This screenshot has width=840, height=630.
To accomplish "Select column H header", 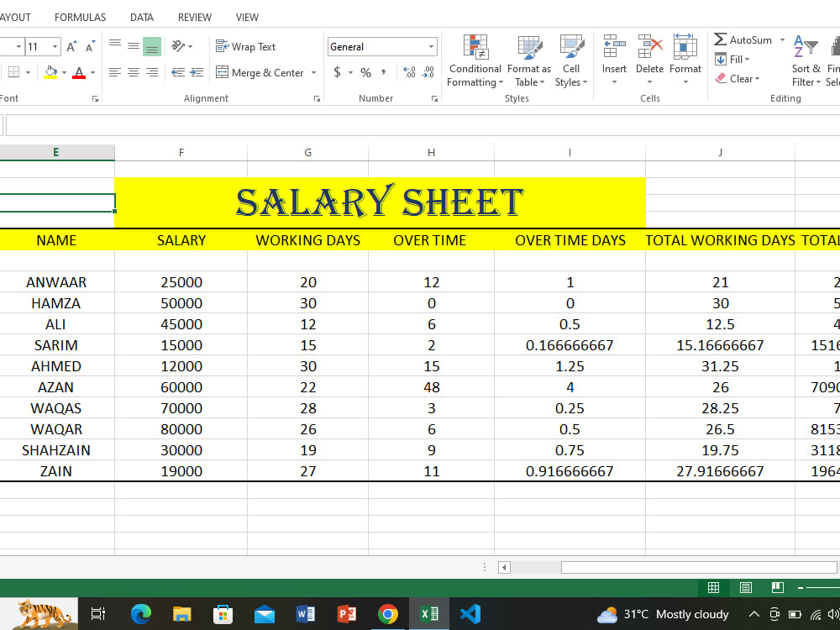I will [431, 153].
